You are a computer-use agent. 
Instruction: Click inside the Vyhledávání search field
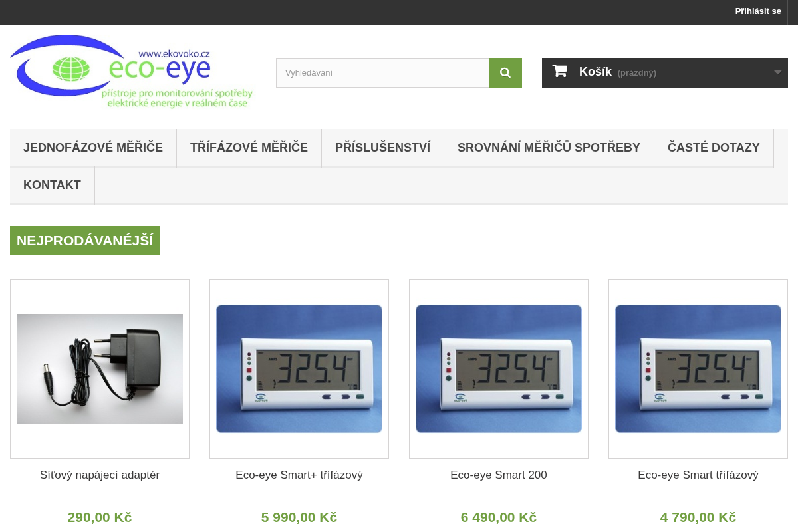[x=382, y=72]
